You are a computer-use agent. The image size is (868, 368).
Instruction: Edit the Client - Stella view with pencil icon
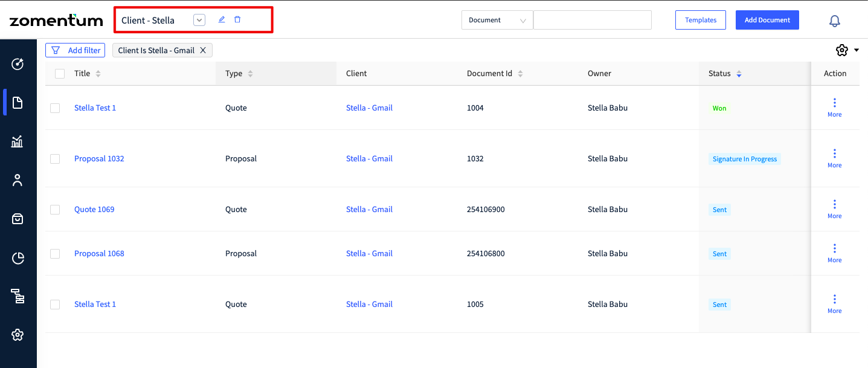(x=222, y=20)
